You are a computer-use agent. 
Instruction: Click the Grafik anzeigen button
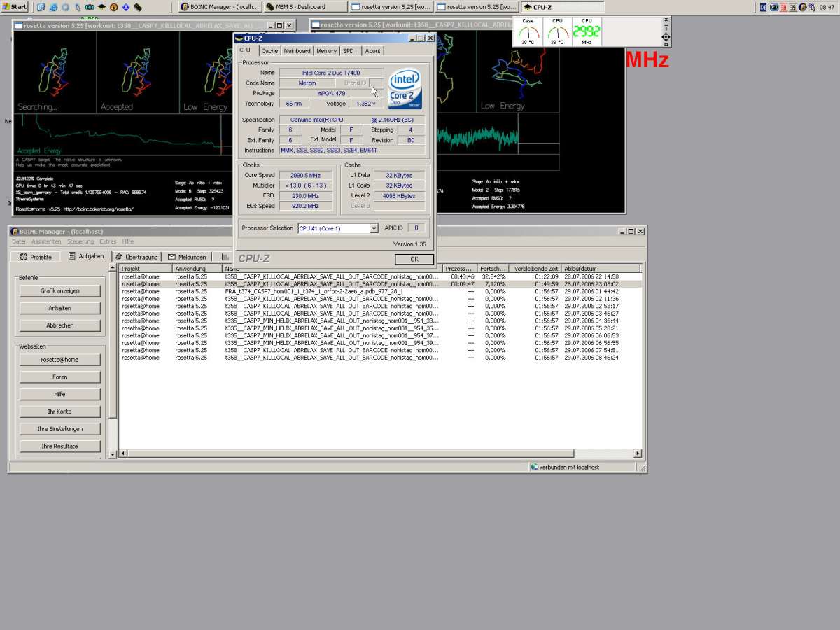[60, 290]
